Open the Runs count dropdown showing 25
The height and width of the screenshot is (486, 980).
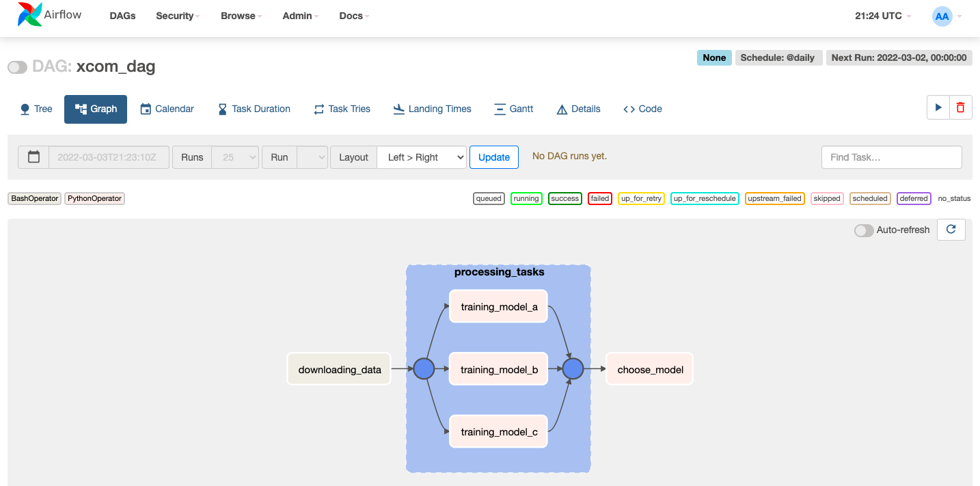235,157
